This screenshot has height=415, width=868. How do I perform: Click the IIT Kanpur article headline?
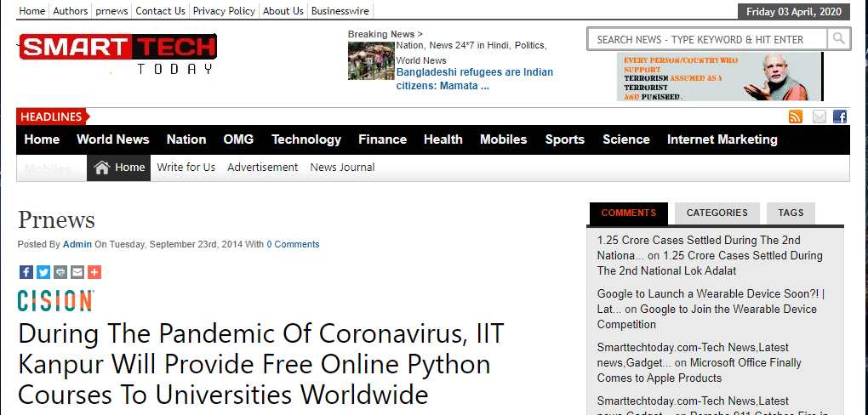pos(260,364)
